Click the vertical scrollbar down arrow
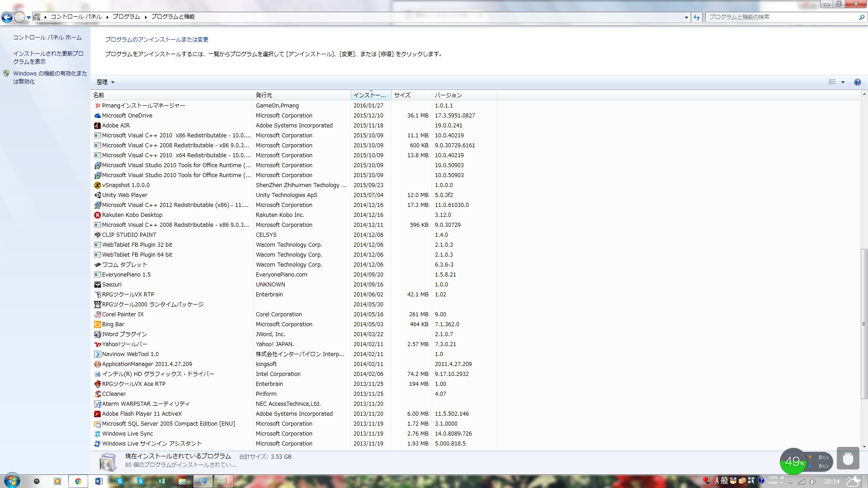Screen dimensions: 868x488 [864, 447]
